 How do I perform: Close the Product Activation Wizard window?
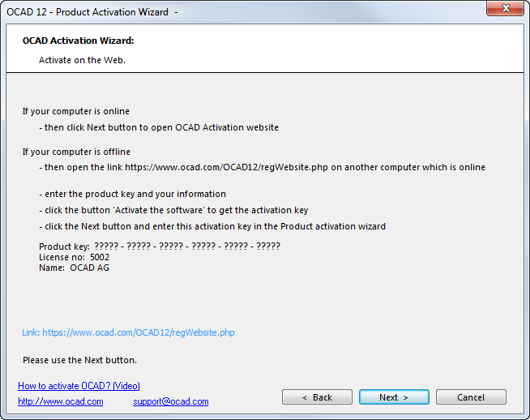[x=505, y=8]
